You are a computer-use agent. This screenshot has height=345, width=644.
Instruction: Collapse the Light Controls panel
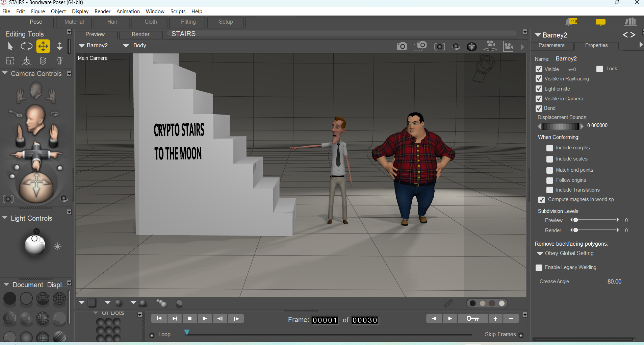[x=5, y=218]
